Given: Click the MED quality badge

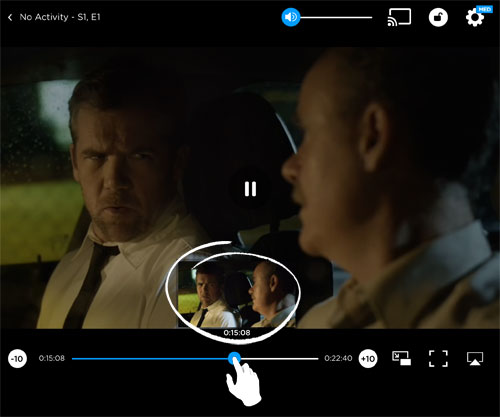Looking at the screenshot, I should [x=484, y=9].
